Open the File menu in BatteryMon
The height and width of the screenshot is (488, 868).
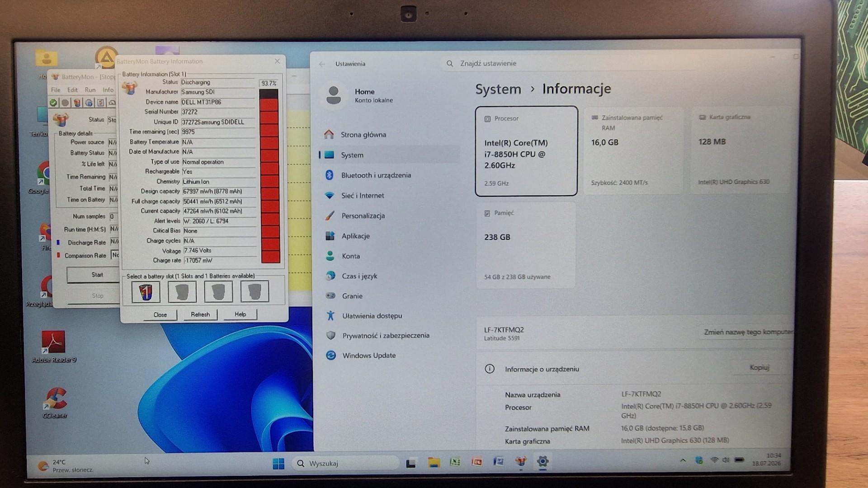56,90
